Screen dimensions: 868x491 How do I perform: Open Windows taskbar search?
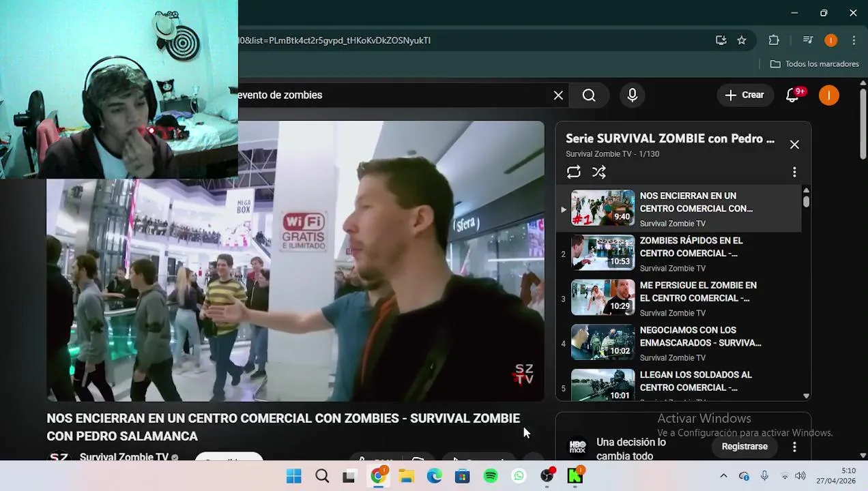coord(322,476)
